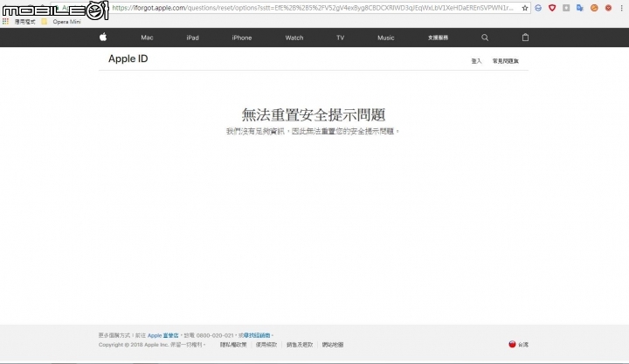Click the Apple ID heading link
629x364 pixels.
pos(128,58)
